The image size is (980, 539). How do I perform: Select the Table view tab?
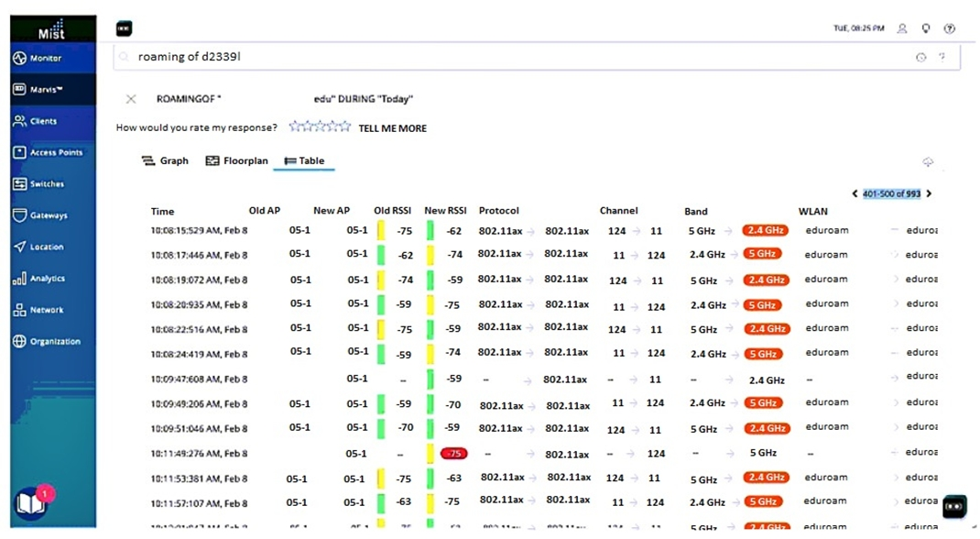pyautogui.click(x=304, y=160)
